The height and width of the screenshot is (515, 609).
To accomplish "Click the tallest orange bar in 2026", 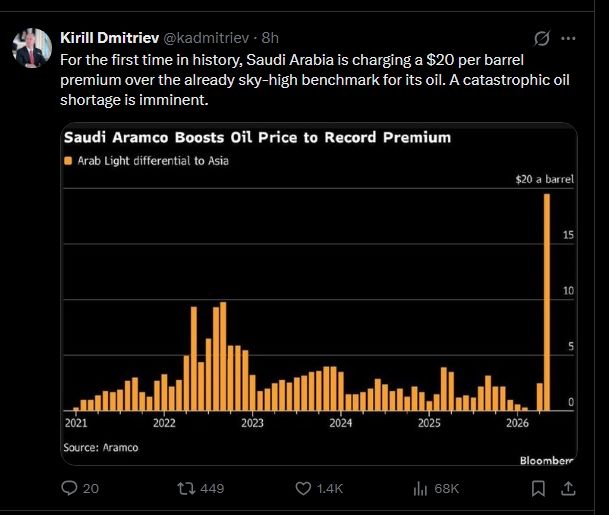I will (547, 301).
